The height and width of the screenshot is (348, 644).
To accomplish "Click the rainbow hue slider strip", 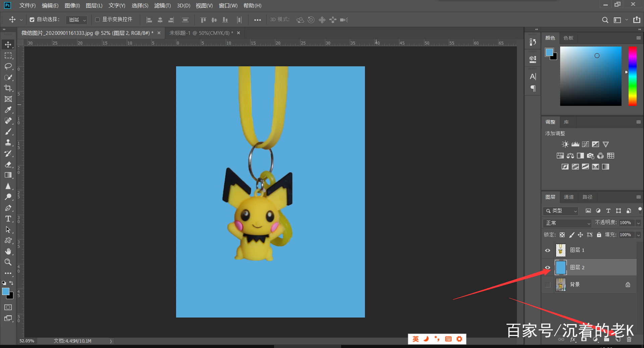I will click(632, 76).
